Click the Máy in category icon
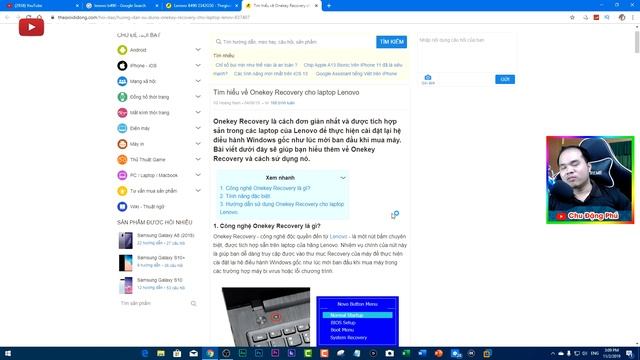Viewport: 640px width, 360px height. (x=122, y=144)
